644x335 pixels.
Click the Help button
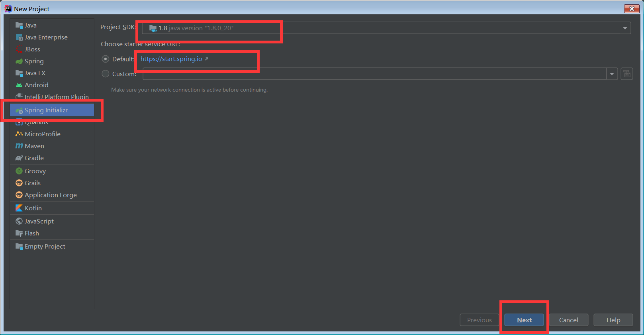[x=613, y=320]
